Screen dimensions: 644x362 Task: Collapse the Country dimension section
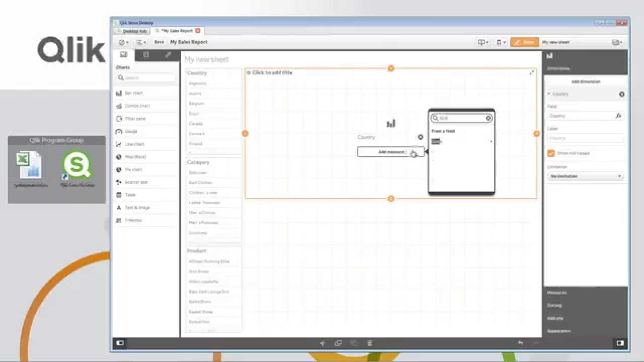tap(549, 94)
